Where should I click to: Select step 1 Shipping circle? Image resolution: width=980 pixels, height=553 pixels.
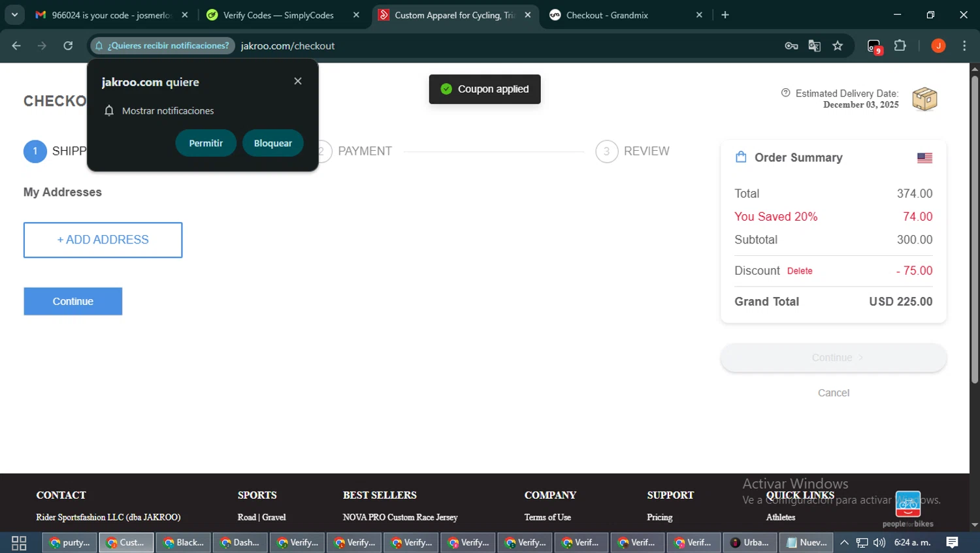tap(35, 151)
